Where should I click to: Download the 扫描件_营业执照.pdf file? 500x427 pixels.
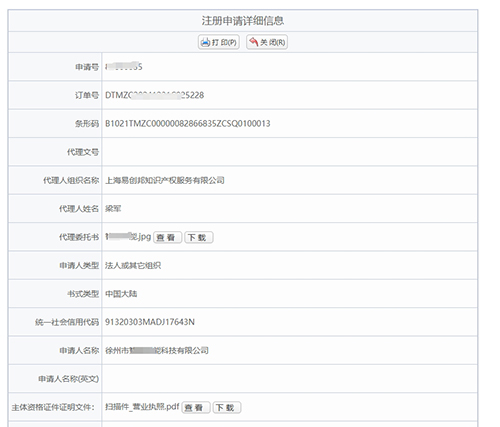pyautogui.click(x=227, y=407)
